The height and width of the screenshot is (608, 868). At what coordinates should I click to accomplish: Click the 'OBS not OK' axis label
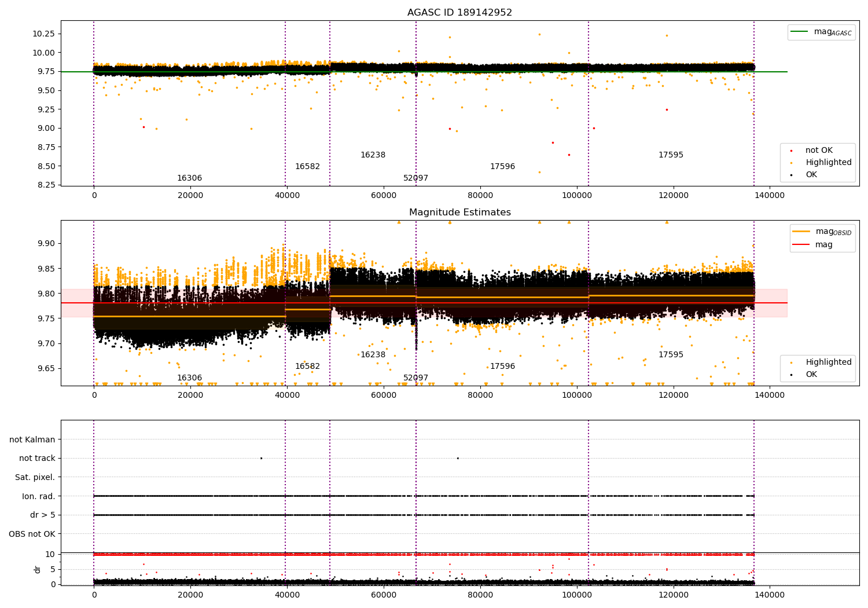(32, 534)
